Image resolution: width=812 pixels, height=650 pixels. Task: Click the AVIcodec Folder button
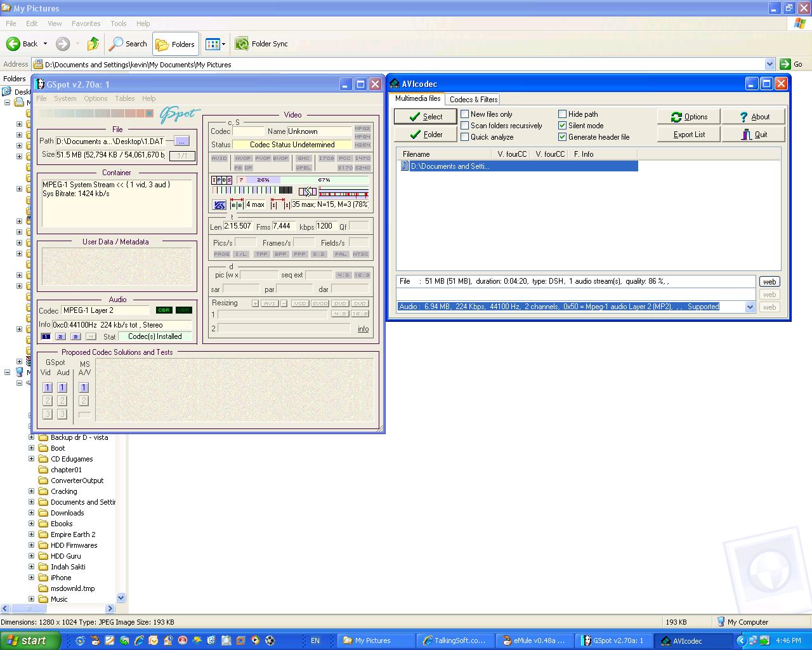[x=425, y=134]
